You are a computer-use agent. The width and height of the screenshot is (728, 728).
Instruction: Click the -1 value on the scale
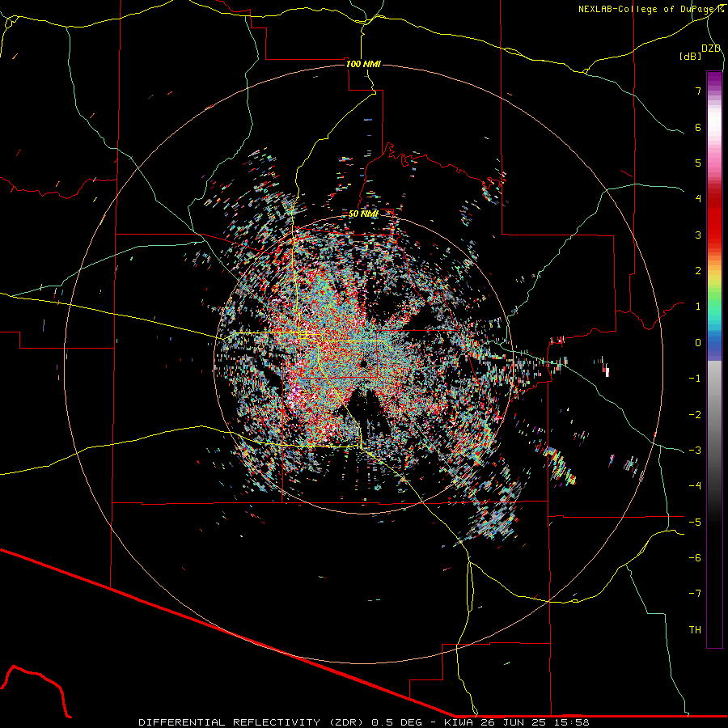[x=695, y=379]
